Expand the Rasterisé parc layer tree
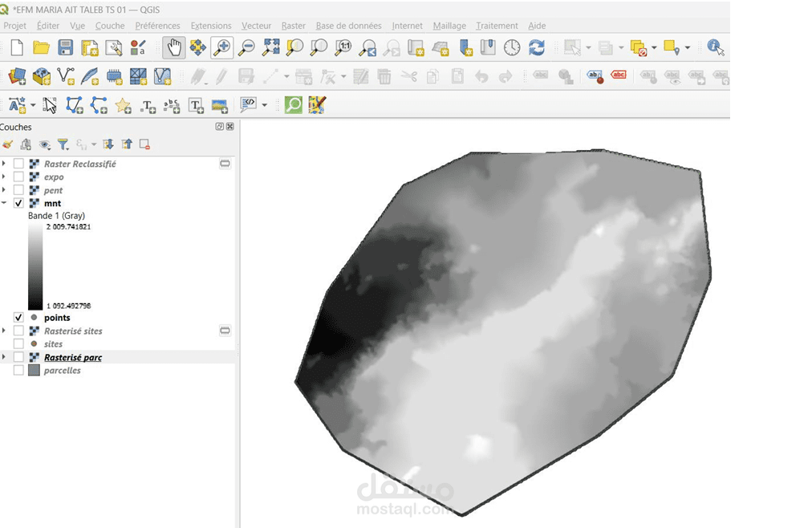Image resolution: width=812 pixels, height=528 pixels. tap(4, 357)
